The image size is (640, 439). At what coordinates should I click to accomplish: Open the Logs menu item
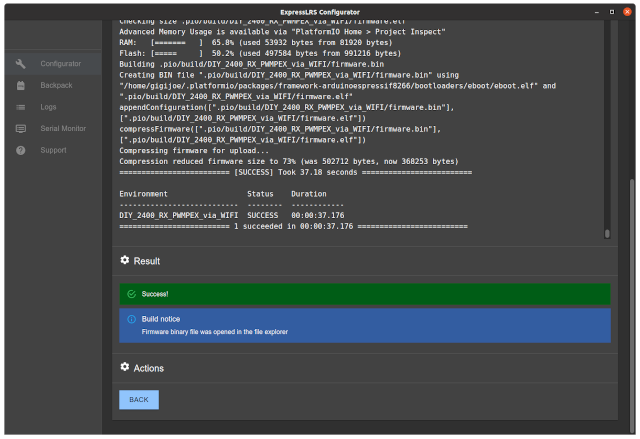tap(53, 107)
